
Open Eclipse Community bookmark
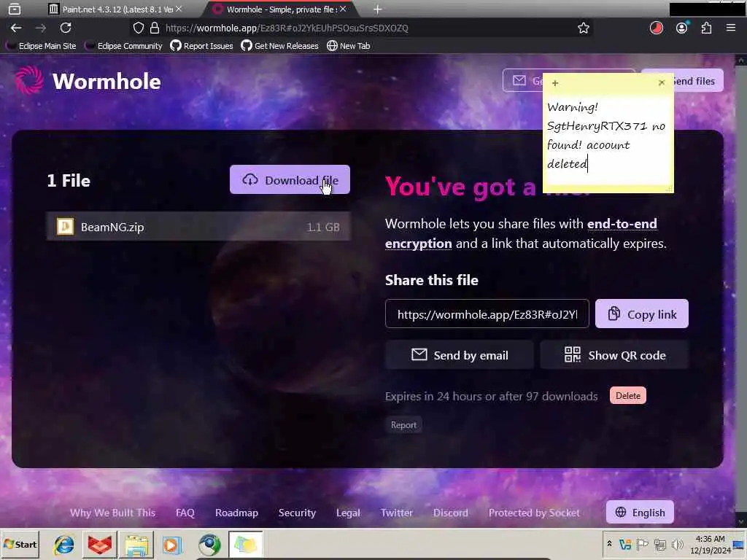124,46
